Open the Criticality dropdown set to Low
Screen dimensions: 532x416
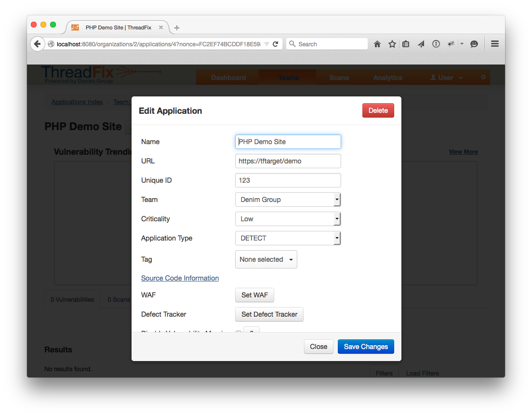(288, 219)
